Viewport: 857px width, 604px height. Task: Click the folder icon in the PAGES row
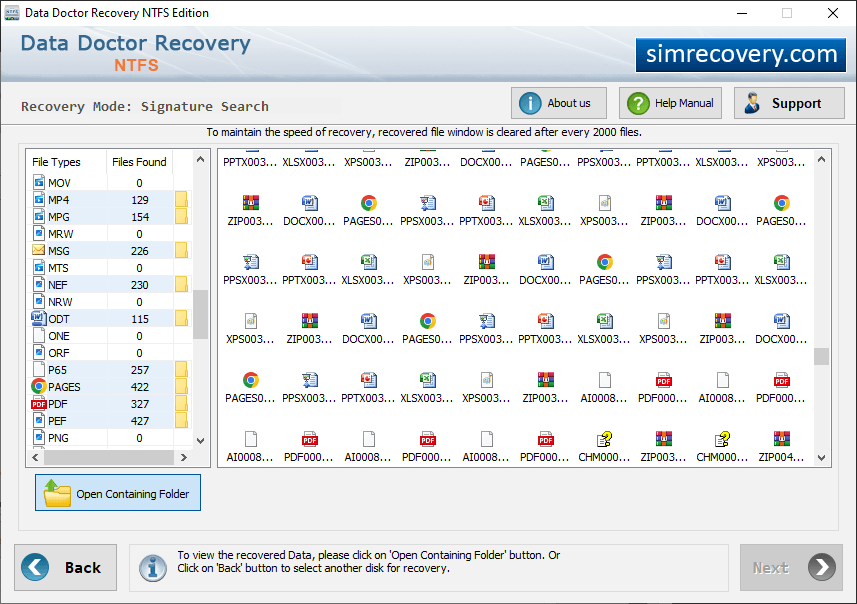pos(181,386)
